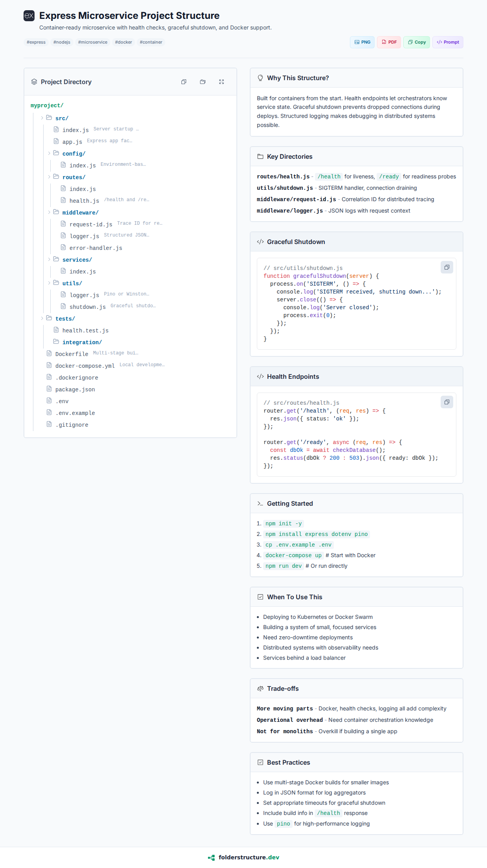Download the PDF version

click(389, 42)
